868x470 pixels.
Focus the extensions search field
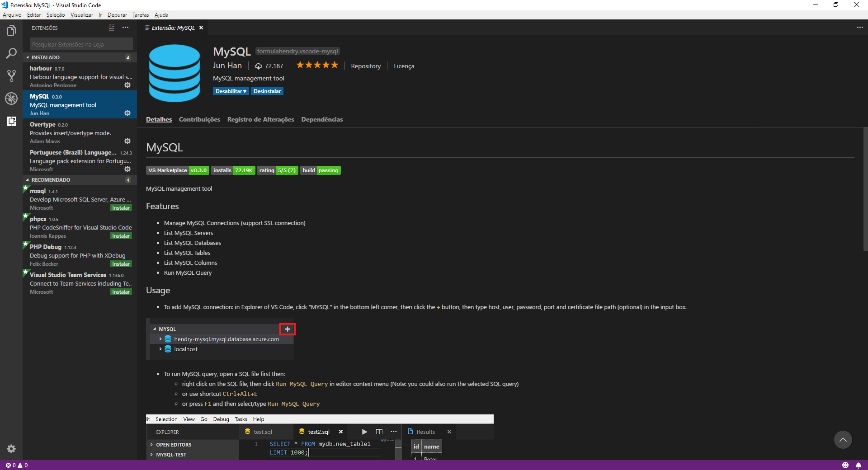81,44
